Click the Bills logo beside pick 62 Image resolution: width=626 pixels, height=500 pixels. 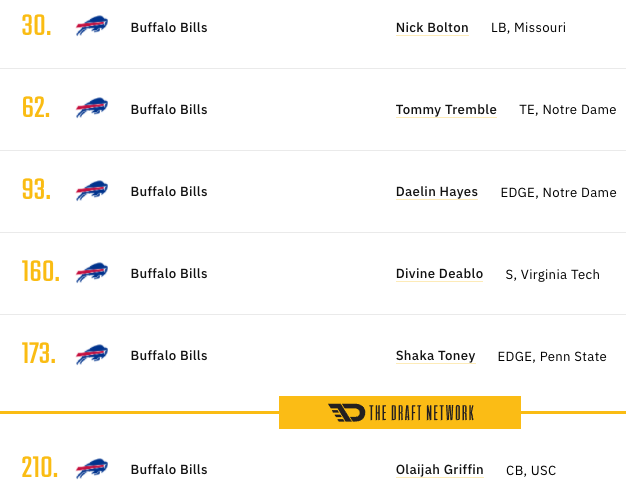(x=92, y=107)
